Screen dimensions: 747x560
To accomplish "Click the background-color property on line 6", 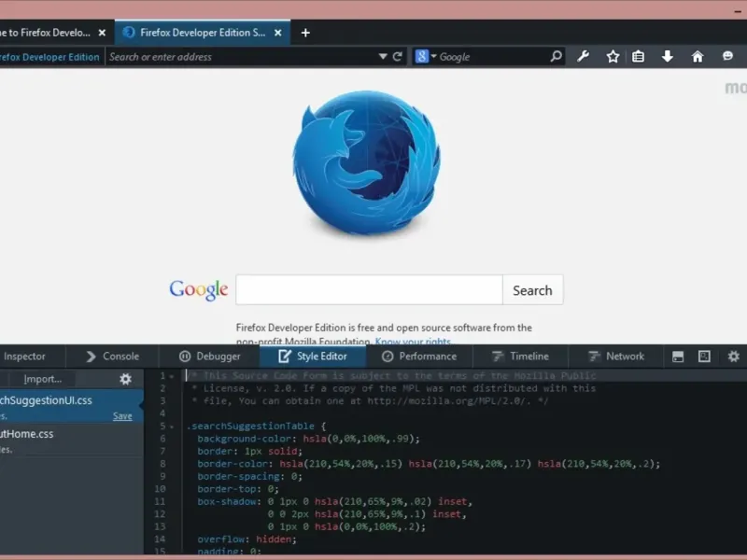I will [x=245, y=439].
